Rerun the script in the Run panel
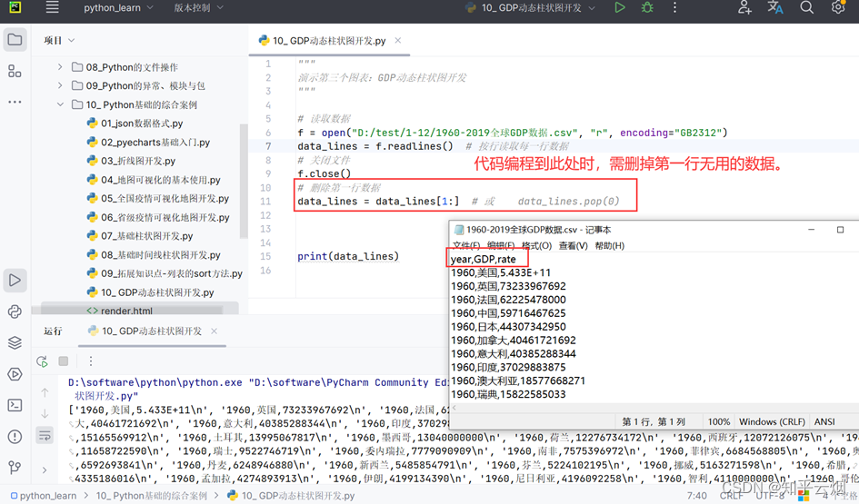The width and height of the screenshot is (859, 504). pyautogui.click(x=42, y=361)
